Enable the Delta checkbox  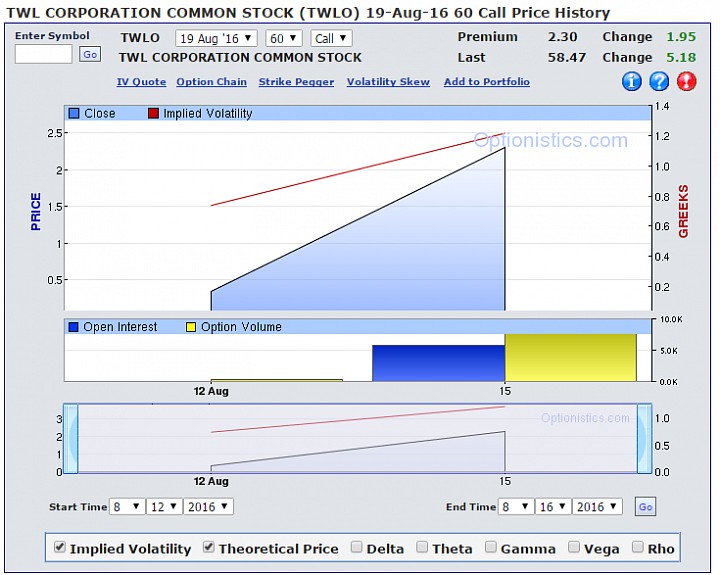356,547
